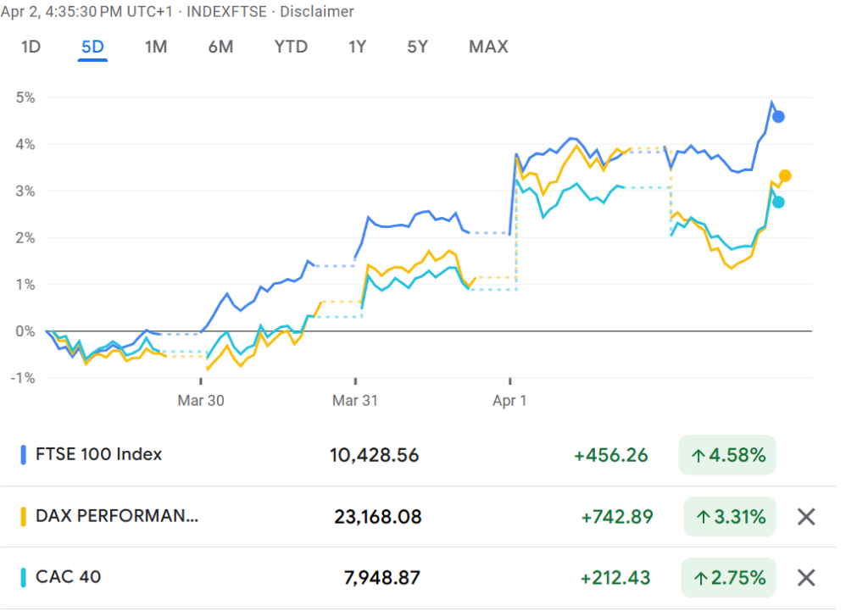Remove DAX Performance index with X icon
This screenshot has width=868, height=611.
pyautogui.click(x=806, y=516)
